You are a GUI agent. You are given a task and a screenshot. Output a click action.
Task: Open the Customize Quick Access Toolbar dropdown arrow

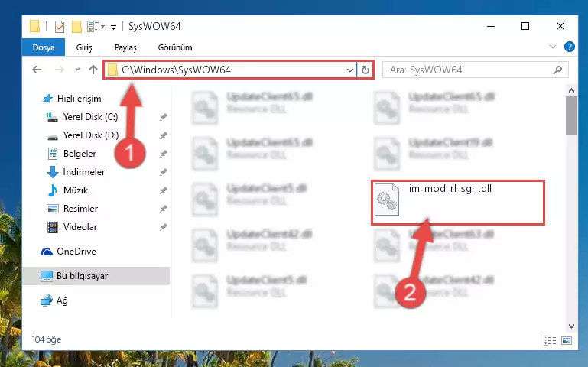pyautogui.click(x=113, y=27)
